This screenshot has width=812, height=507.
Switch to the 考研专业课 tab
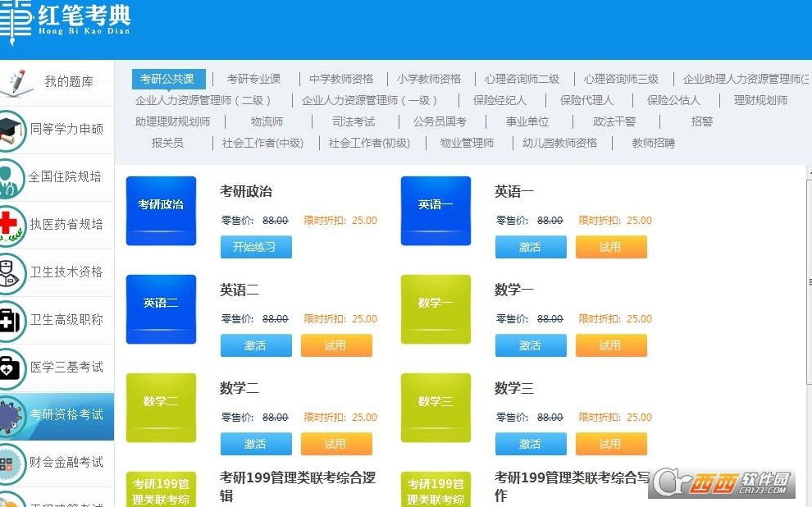pyautogui.click(x=253, y=79)
